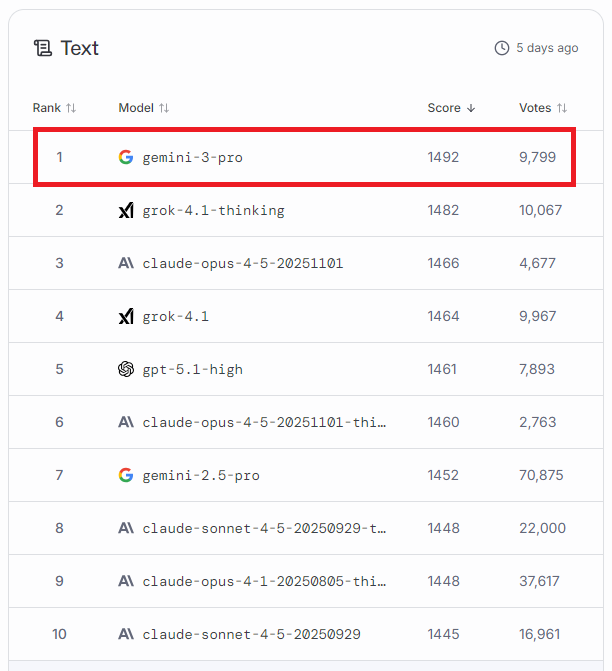
Task: Click the Score column header label
Action: click(x=444, y=108)
